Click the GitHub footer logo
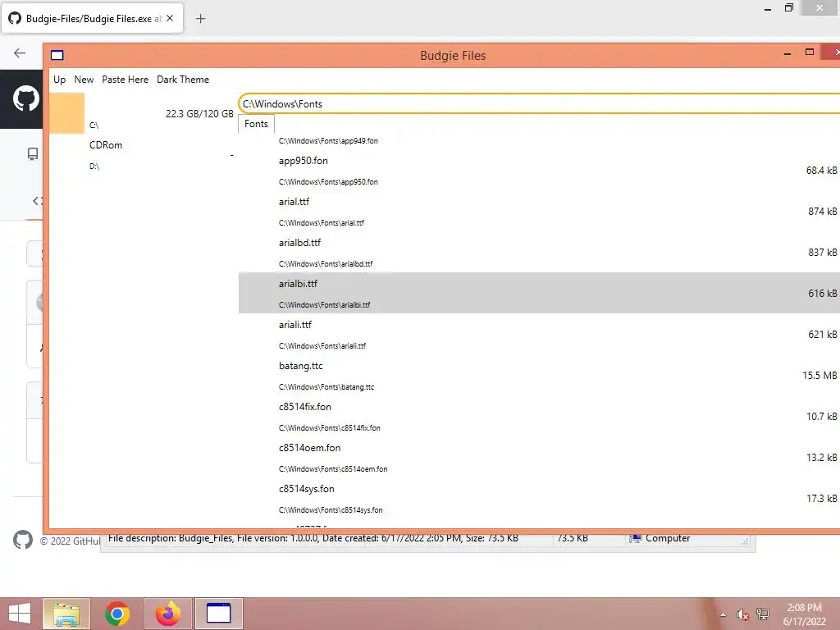 point(23,540)
